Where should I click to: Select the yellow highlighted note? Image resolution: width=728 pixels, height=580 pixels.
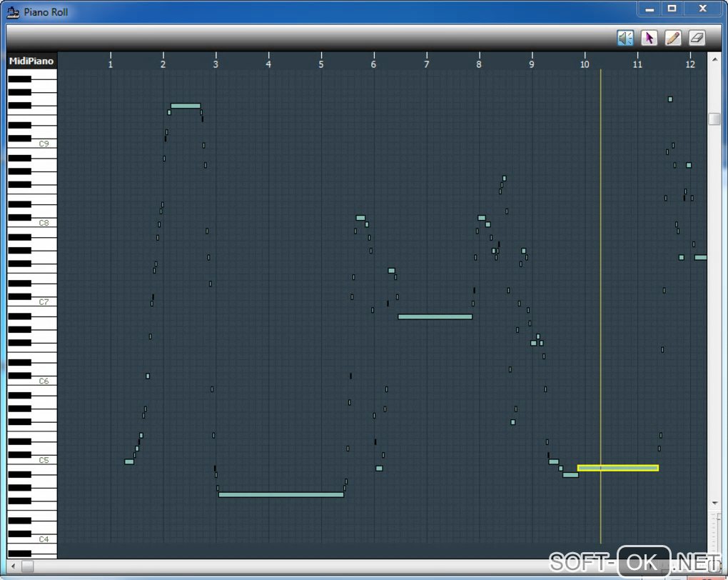pos(618,468)
